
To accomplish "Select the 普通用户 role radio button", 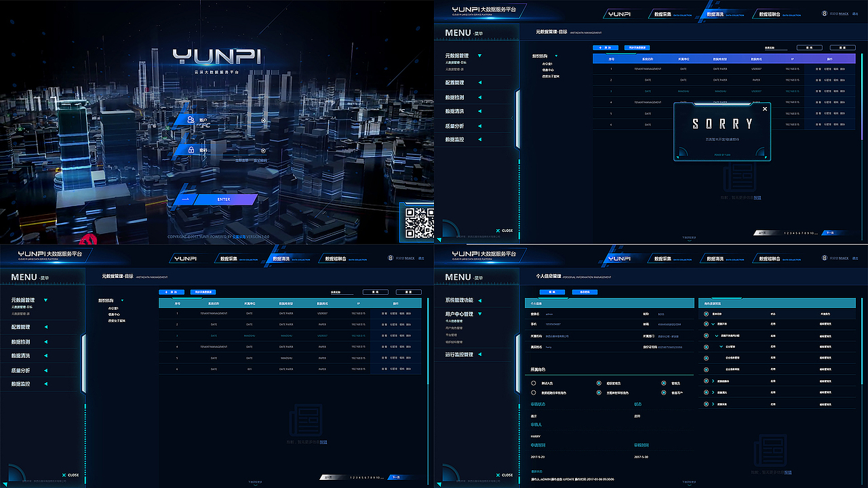I will (x=664, y=392).
